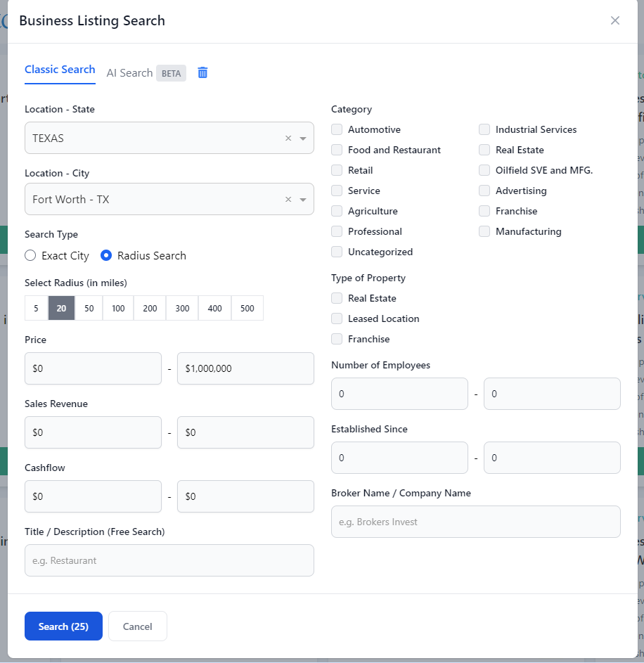This screenshot has height=663, width=644.
Task: Enable the Food and Restaurant category
Action: 337,150
